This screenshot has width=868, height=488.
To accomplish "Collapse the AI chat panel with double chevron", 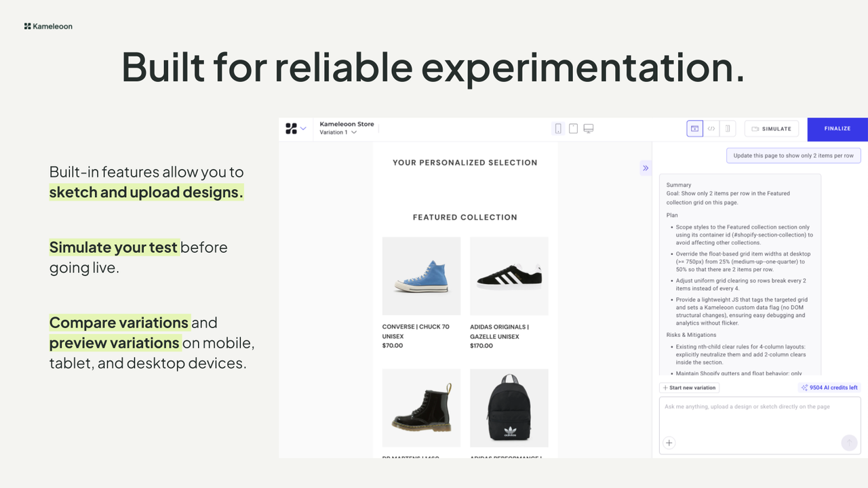I will pyautogui.click(x=646, y=168).
